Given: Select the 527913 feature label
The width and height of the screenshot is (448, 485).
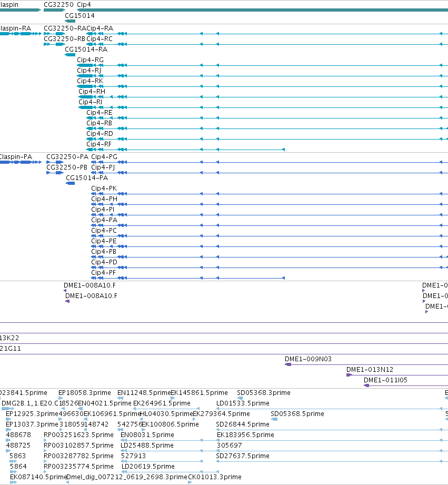Looking at the screenshot, I should point(133,456).
